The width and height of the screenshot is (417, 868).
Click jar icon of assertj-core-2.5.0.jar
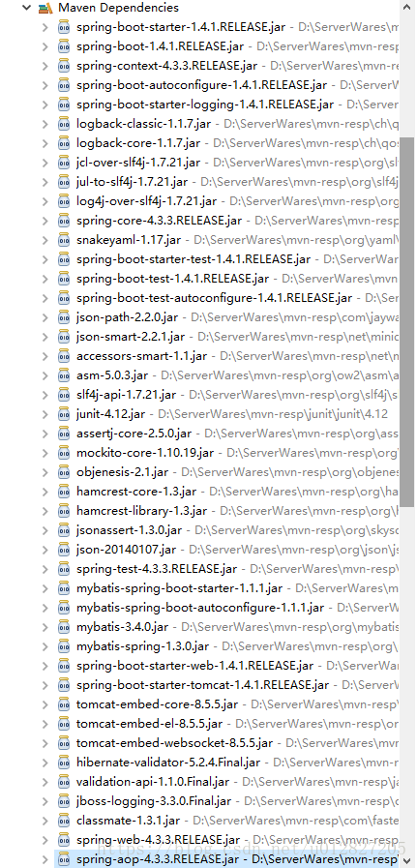(x=64, y=434)
